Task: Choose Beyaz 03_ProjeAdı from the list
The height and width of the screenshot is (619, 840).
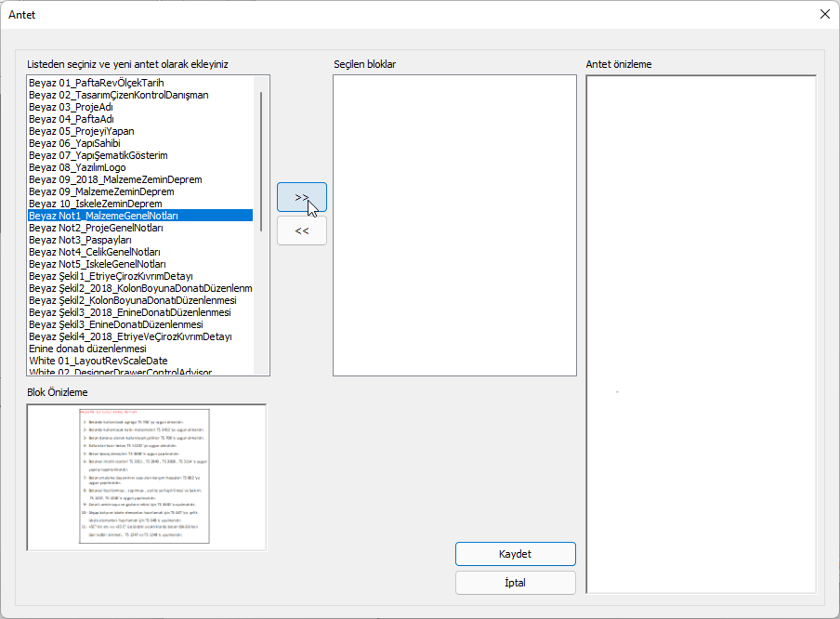Action: pyautogui.click(x=139, y=107)
